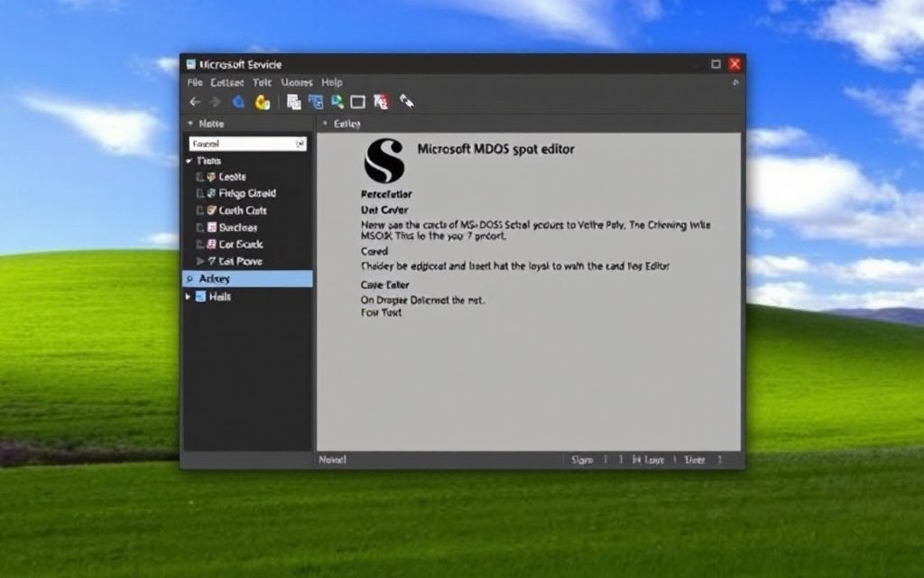Click the pink icon beside Sucioas

click(x=211, y=227)
